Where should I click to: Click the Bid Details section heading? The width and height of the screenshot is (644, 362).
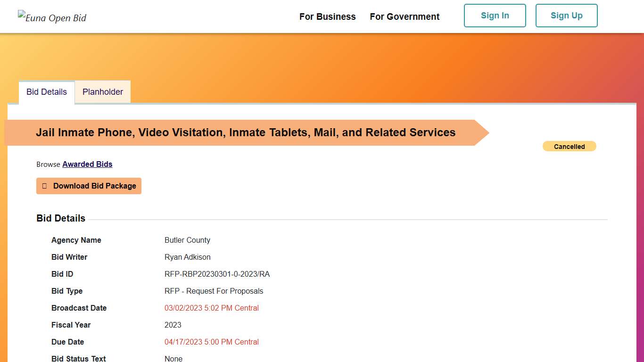point(61,218)
